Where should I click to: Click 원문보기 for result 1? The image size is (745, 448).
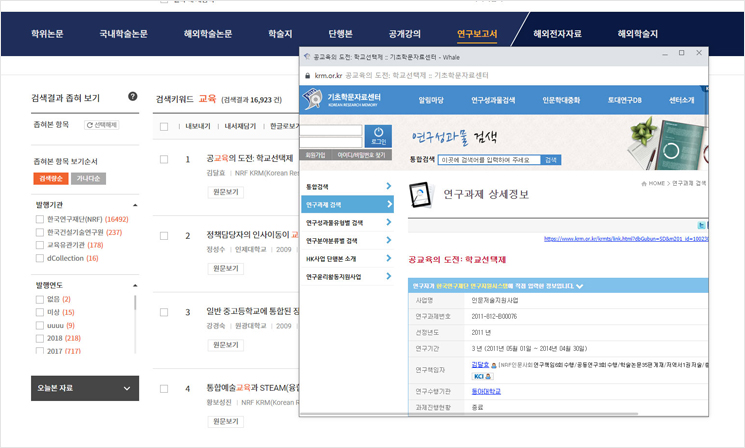click(x=226, y=192)
